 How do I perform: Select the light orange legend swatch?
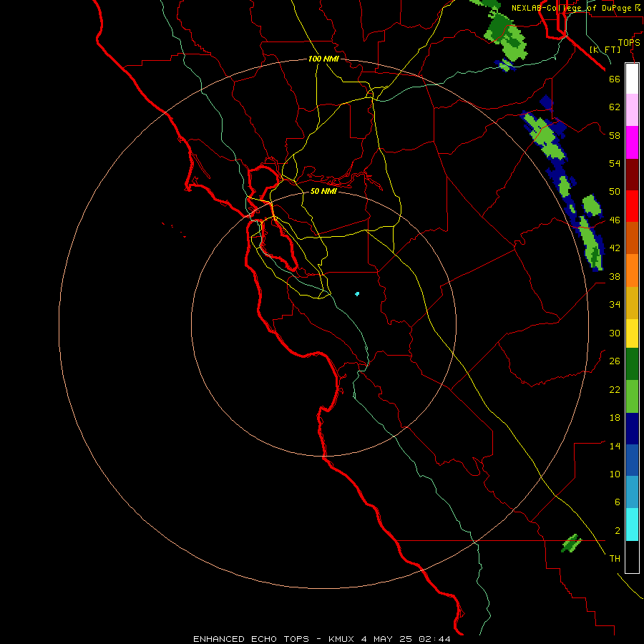coord(632,270)
